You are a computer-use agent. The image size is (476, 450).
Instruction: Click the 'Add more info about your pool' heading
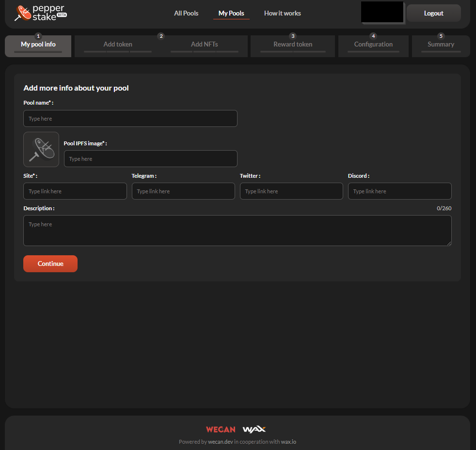coord(76,88)
